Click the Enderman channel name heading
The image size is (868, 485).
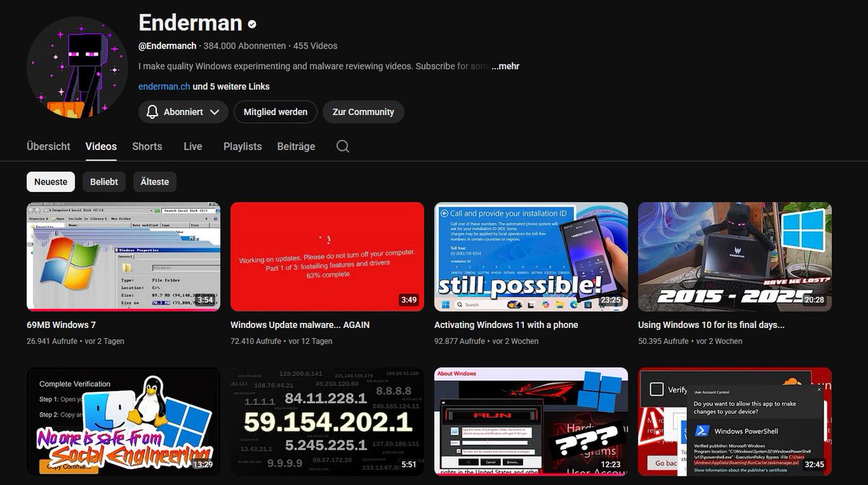pyautogui.click(x=190, y=23)
